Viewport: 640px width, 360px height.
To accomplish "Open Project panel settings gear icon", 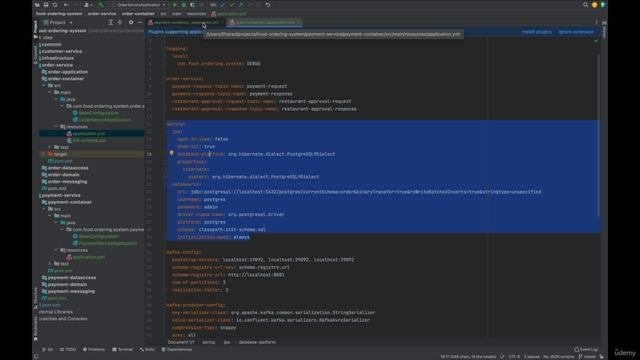I will pyautogui.click(x=131, y=22).
